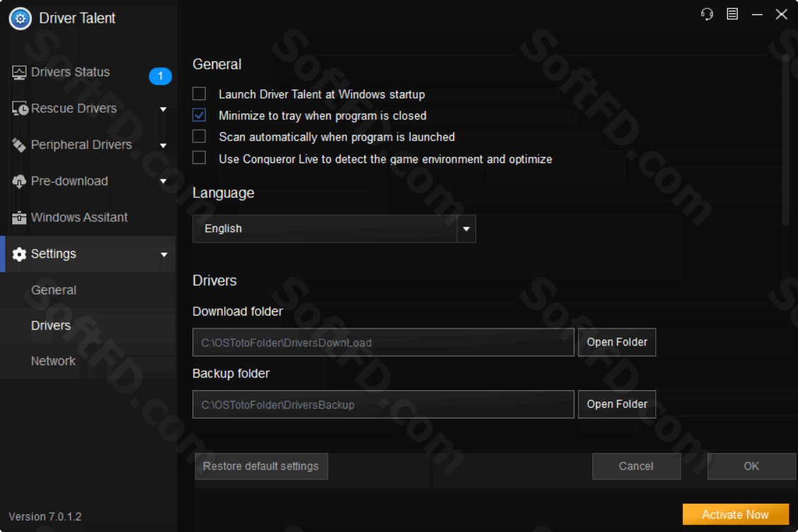Select Drivers under Settings
The width and height of the screenshot is (798, 532).
point(51,326)
